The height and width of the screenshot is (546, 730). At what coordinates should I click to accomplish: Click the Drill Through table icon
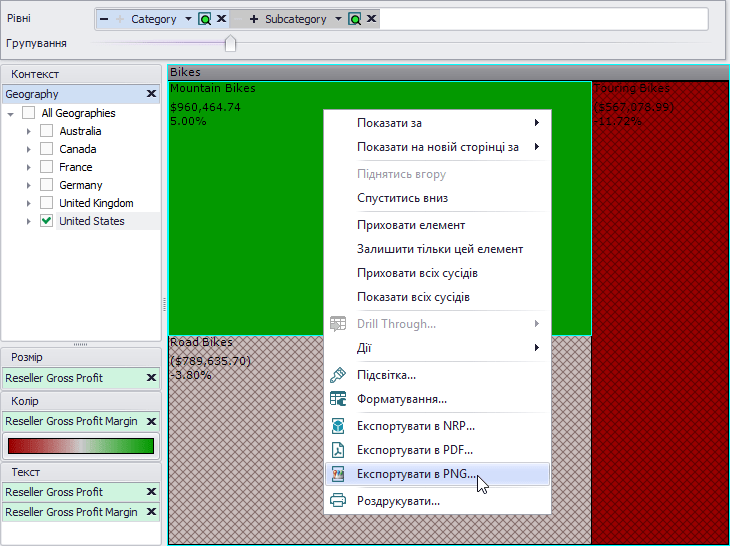[338, 324]
